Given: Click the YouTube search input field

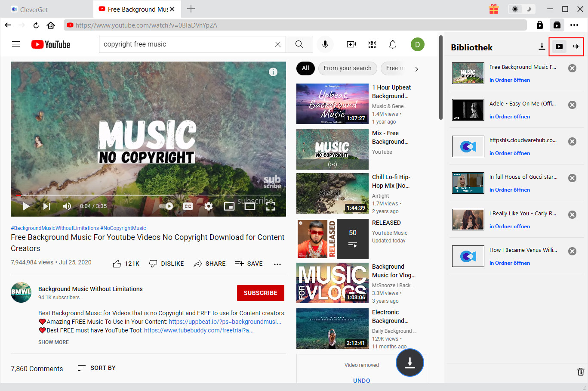Looking at the screenshot, I should pos(187,44).
